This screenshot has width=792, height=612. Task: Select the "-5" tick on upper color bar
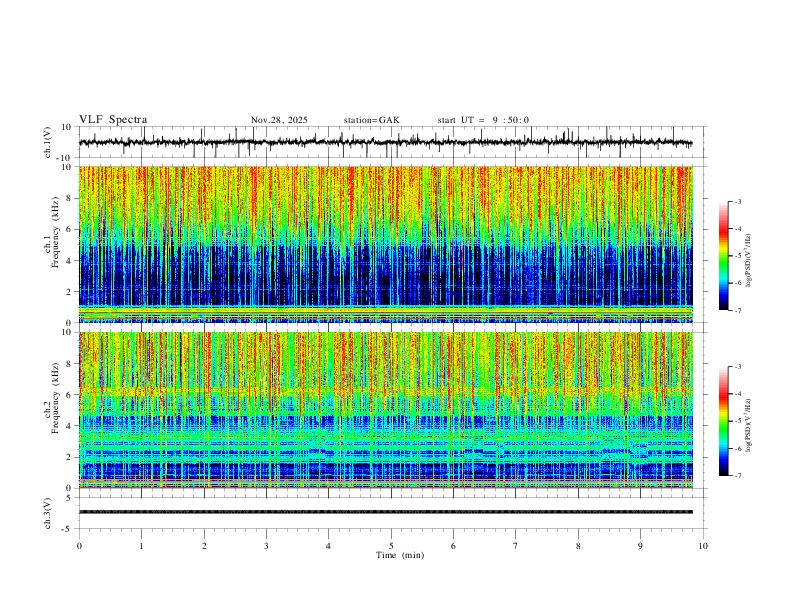tap(738, 256)
